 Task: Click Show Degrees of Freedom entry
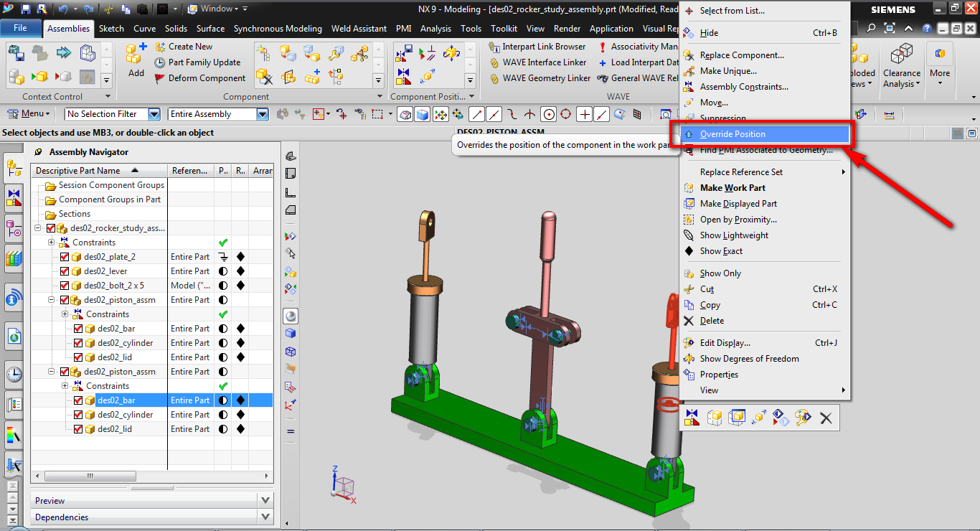coord(749,359)
